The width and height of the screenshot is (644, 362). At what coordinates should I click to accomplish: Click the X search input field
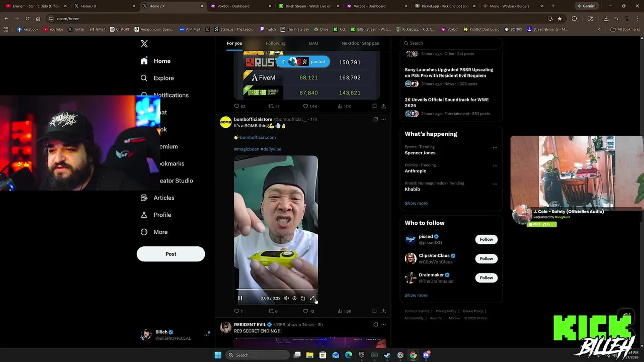pyautogui.click(x=451, y=43)
